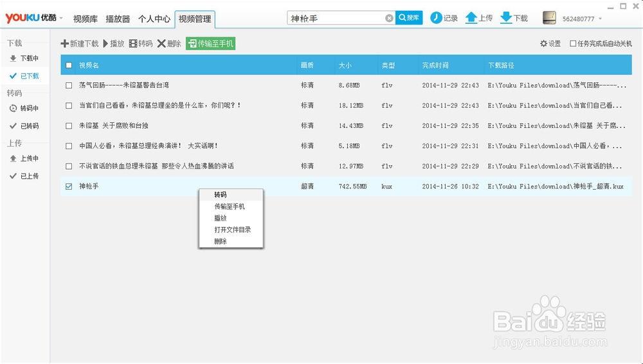Click video name 荡气回肠-----朱镕基警告台湾

coord(124,86)
